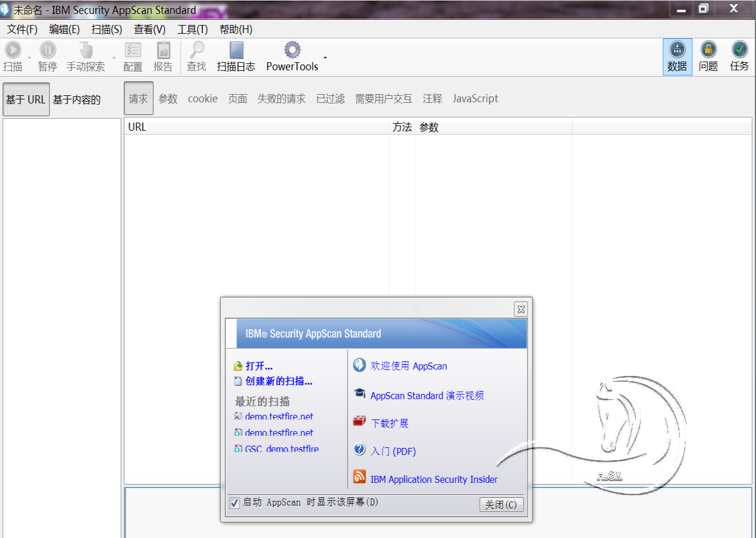
Task: Switch to the 注释 tab
Action: [432, 99]
